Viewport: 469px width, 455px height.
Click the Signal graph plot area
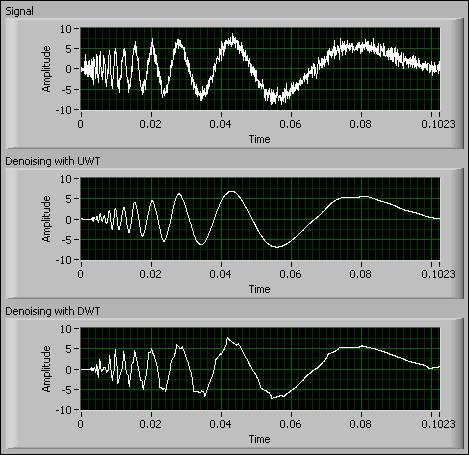pyautogui.click(x=260, y=69)
